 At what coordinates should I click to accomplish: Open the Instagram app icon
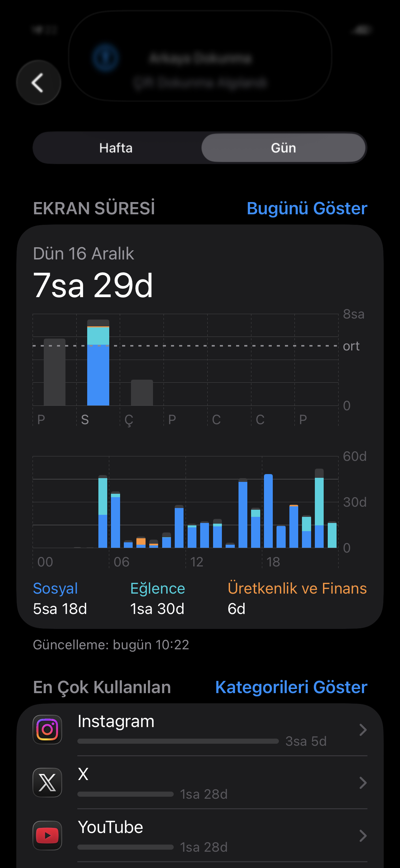coord(47,729)
